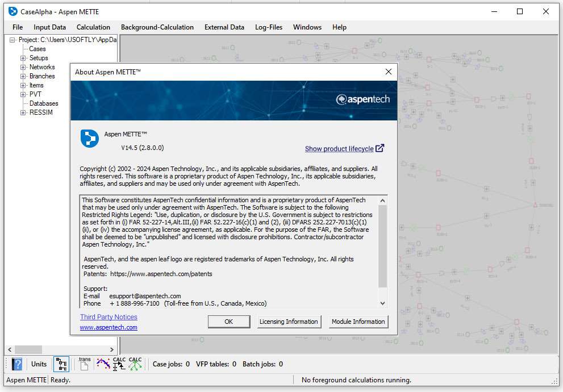Open the Log-Files menu
The width and height of the screenshot is (563, 392).
click(x=268, y=27)
